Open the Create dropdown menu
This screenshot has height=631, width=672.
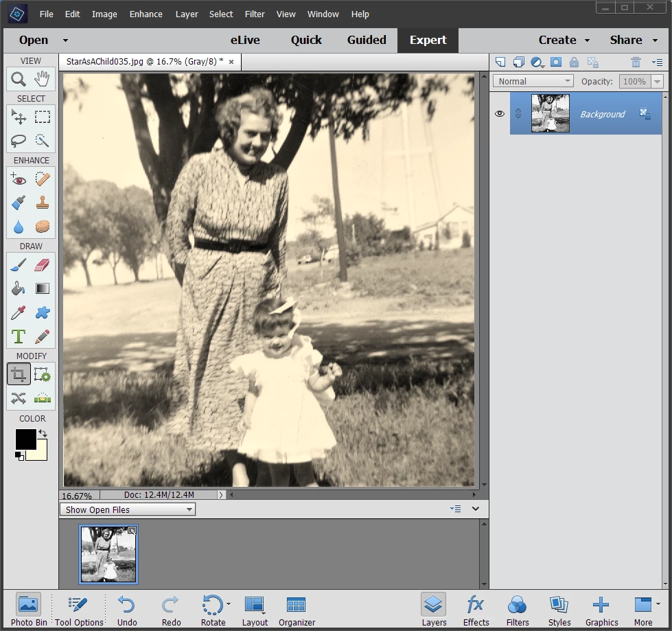point(564,40)
